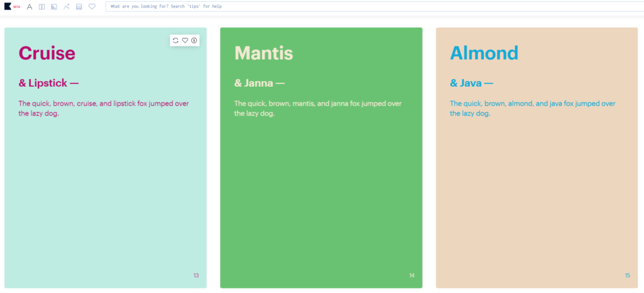The width and height of the screenshot is (644, 293).
Task: Click the '& Lipstick —' subheading
Action: tap(48, 83)
